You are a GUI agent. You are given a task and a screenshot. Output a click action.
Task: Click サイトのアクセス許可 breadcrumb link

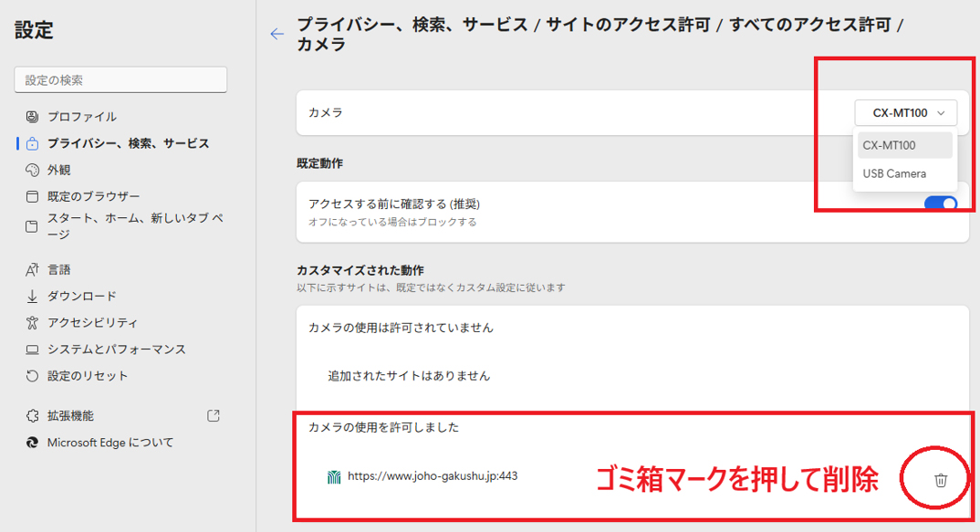pyautogui.click(x=628, y=25)
